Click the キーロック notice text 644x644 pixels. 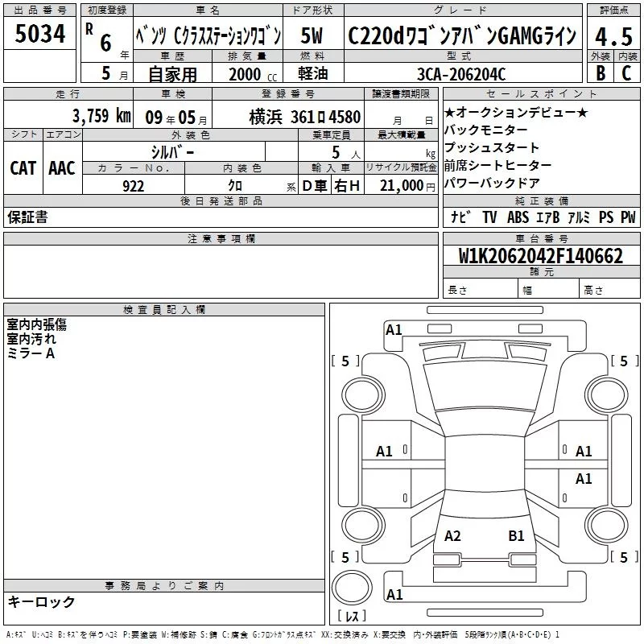point(41,601)
